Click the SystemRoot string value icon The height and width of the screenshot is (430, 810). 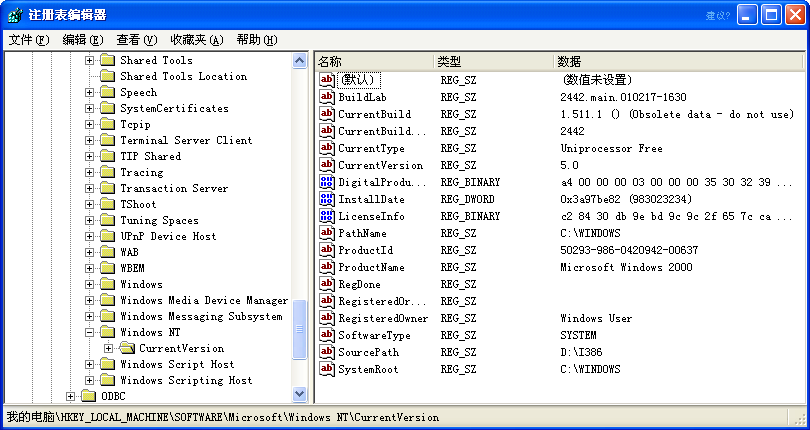[326, 370]
